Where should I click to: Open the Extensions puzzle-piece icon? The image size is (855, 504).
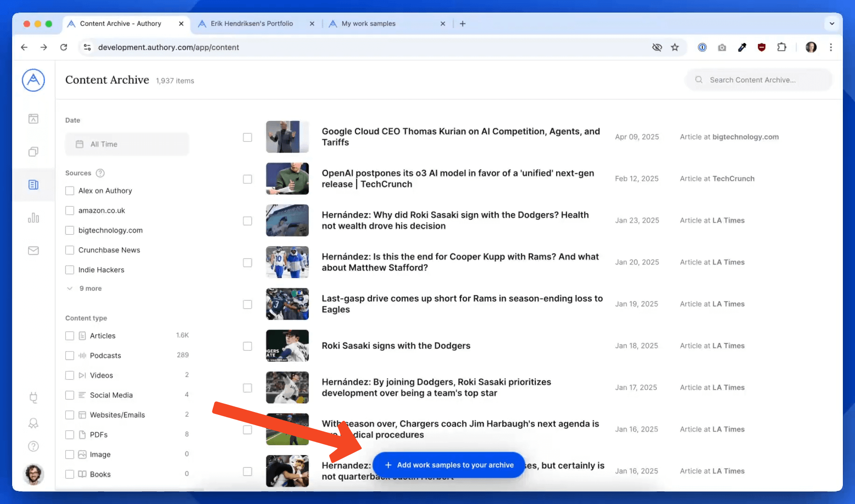pyautogui.click(x=782, y=47)
